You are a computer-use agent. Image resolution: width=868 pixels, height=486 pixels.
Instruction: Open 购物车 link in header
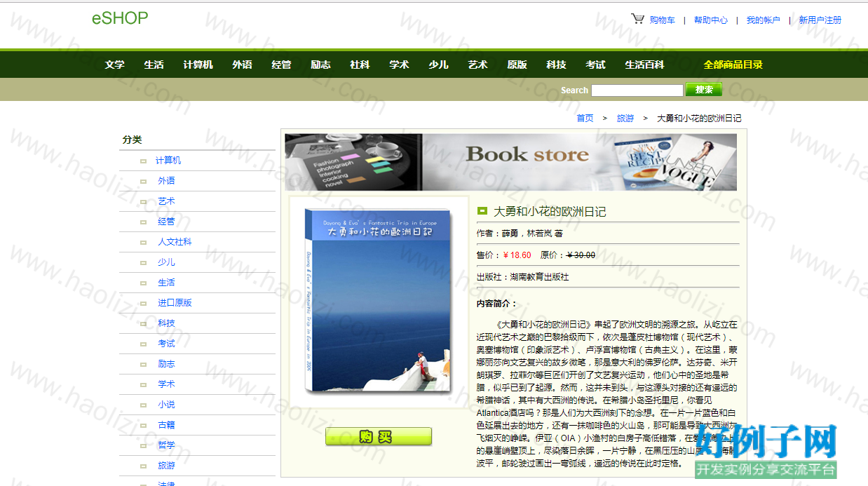tap(663, 20)
